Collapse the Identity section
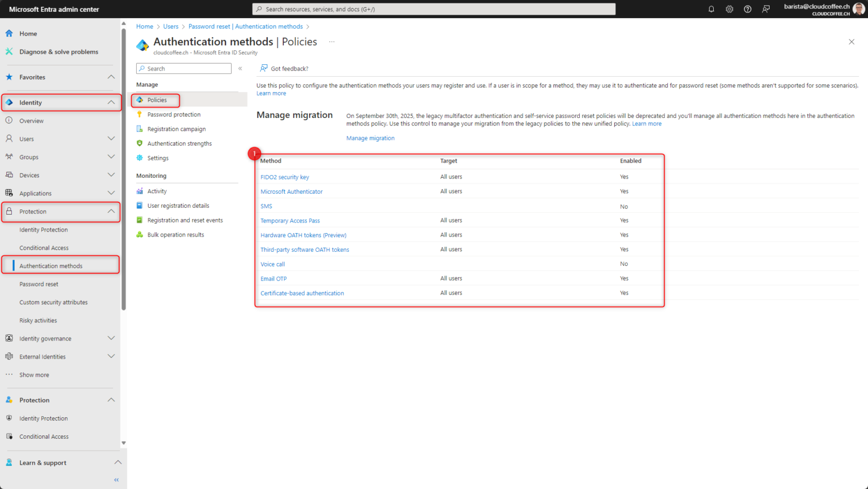 pyautogui.click(x=111, y=102)
